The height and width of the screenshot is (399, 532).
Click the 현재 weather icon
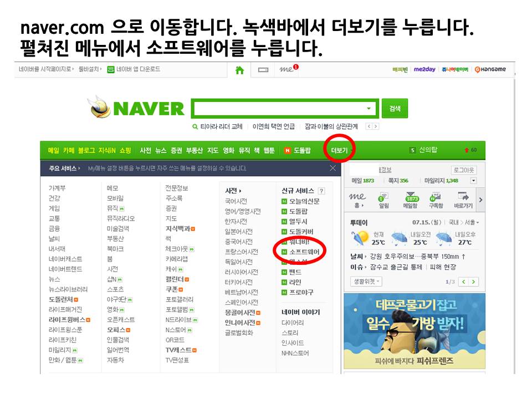pyautogui.click(x=360, y=238)
